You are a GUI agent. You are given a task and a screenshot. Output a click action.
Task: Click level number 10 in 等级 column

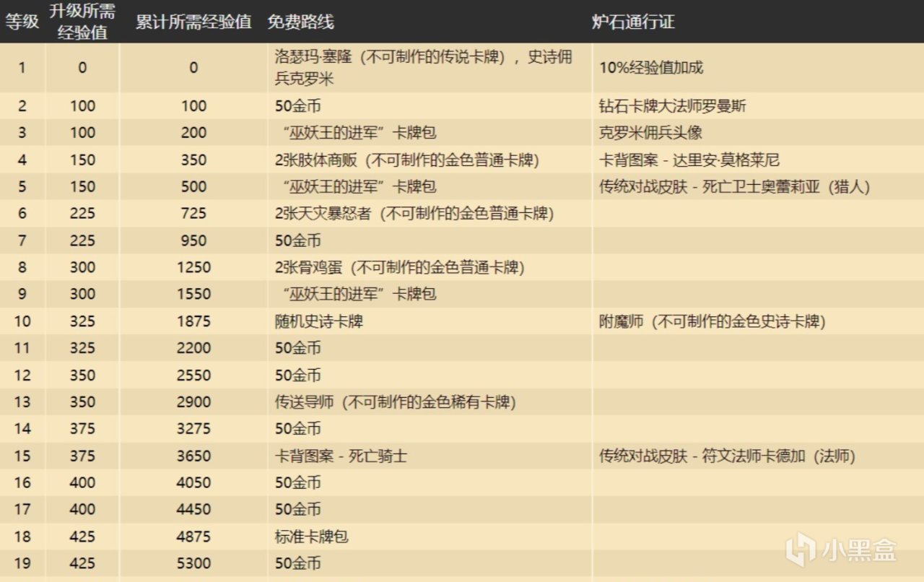click(x=22, y=321)
